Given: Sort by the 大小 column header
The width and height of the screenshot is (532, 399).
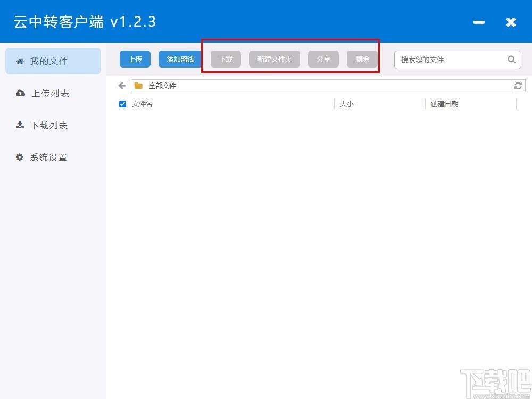Looking at the screenshot, I should pos(346,104).
